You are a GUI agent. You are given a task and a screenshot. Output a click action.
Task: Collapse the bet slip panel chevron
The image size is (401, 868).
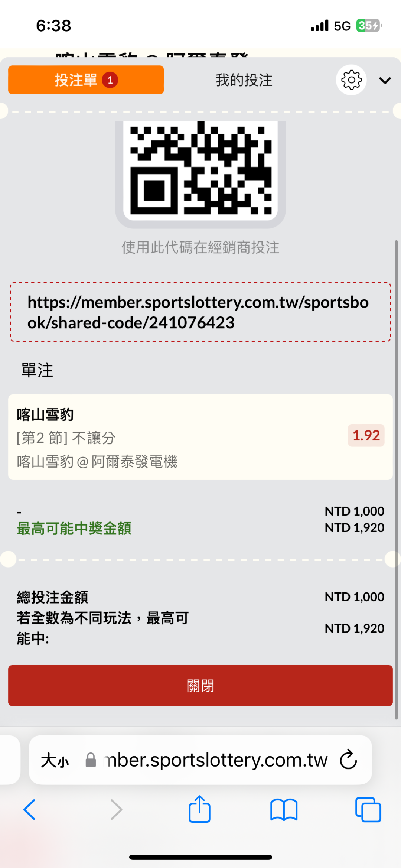385,80
